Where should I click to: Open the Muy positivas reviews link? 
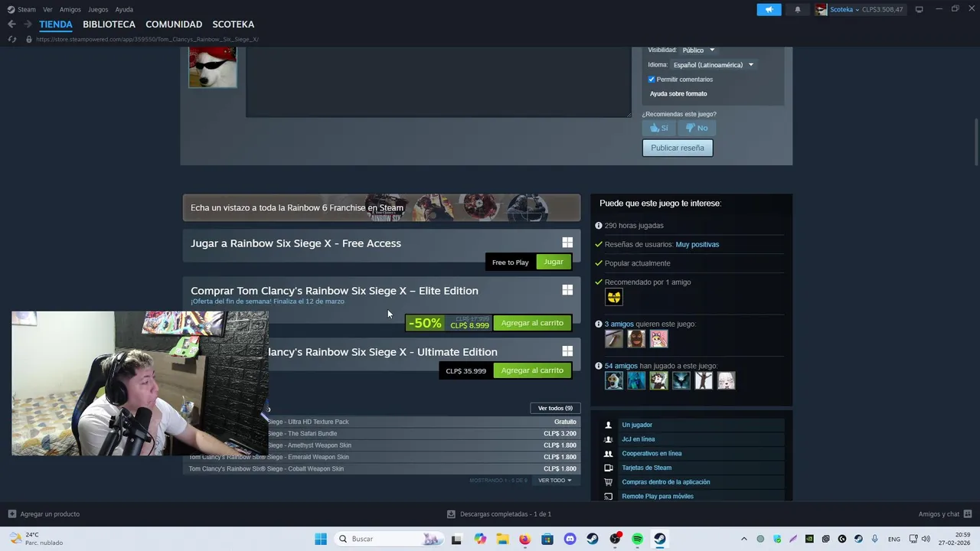click(697, 244)
